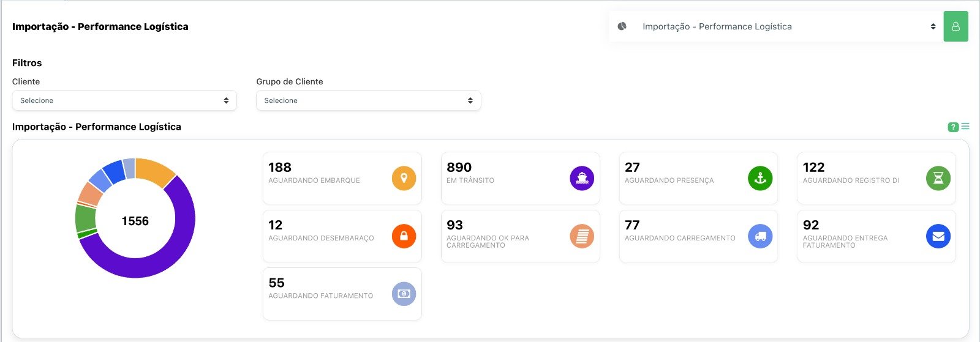The width and height of the screenshot is (980, 342).
Task: Click the blue envelope Aguardando Entrega Faturamento icon
Action: coord(938,236)
